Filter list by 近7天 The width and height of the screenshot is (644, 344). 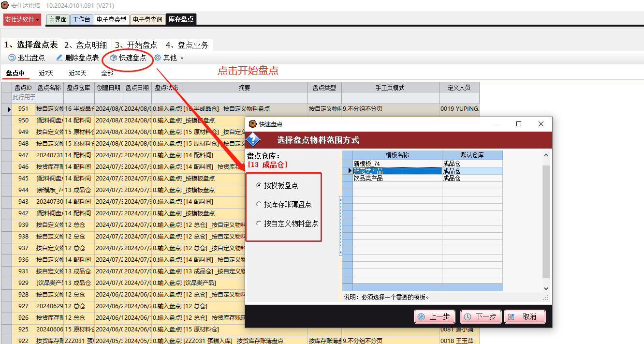click(46, 73)
